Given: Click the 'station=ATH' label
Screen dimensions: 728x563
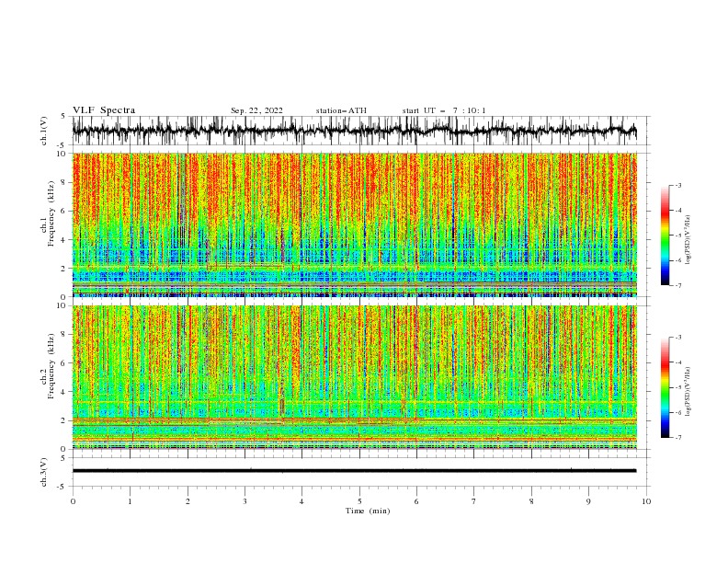Looking at the screenshot, I should [x=341, y=110].
